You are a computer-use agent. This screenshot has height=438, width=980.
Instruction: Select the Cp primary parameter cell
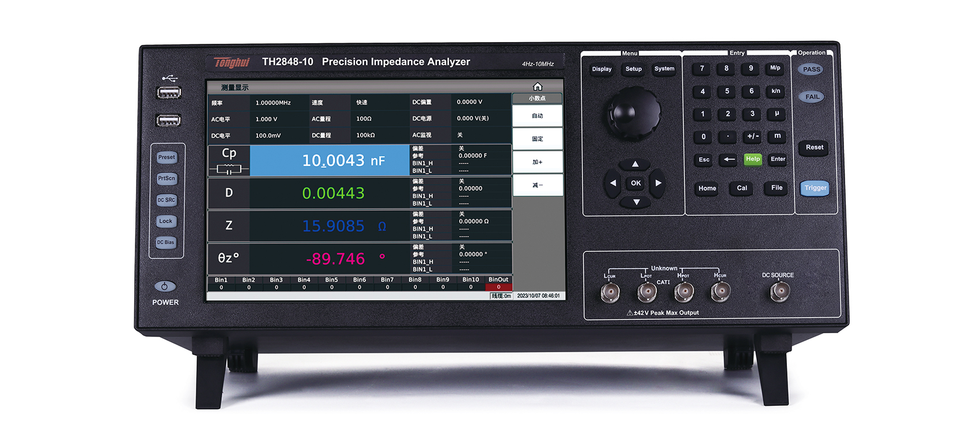[x=229, y=161]
